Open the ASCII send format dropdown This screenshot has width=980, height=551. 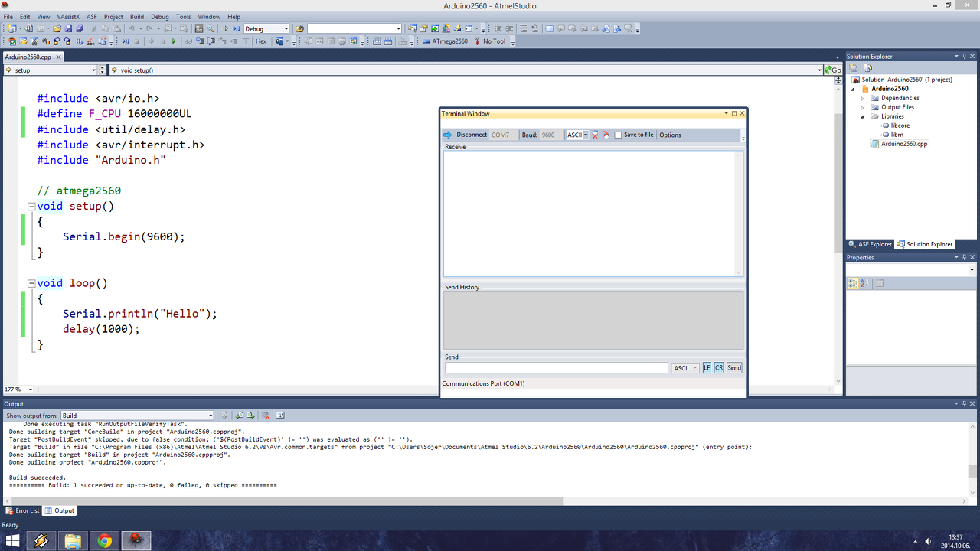[685, 368]
